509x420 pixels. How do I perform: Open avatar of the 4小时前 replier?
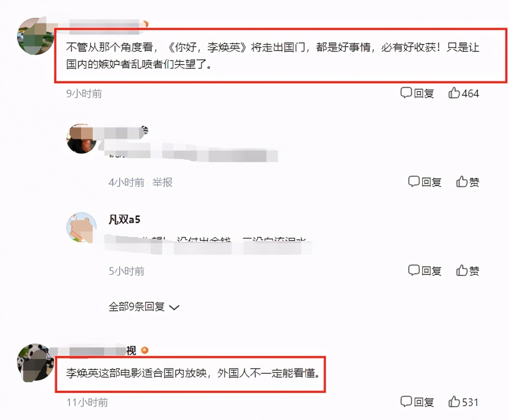point(82,138)
